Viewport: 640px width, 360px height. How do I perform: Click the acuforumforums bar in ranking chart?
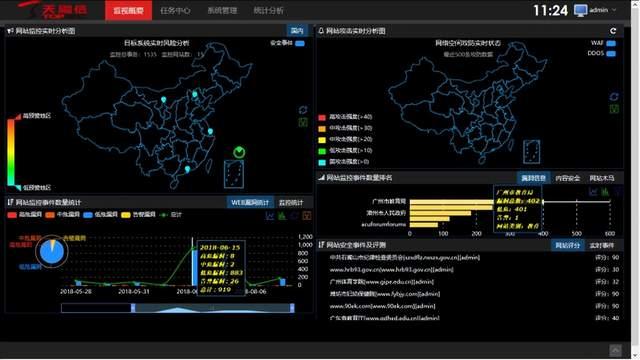(x=424, y=224)
